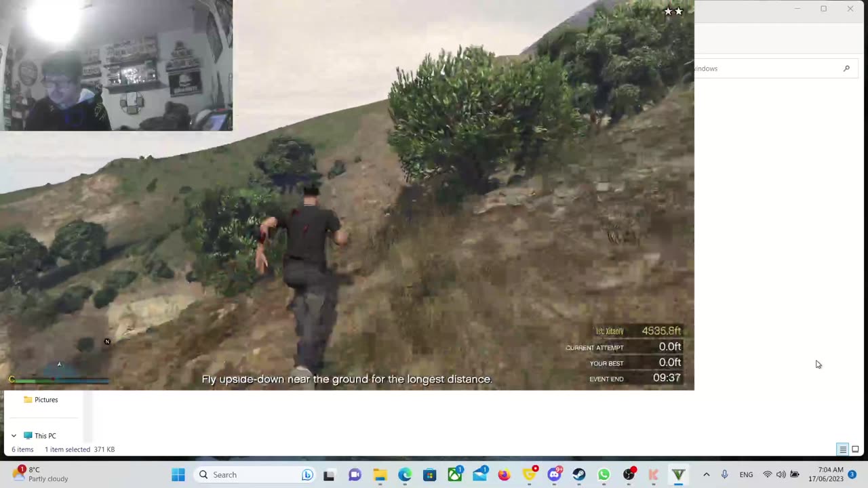Image resolution: width=868 pixels, height=488 pixels.
Task: Click the CURRENT ATTEMPT 0.0ft value
Action: coord(670,346)
